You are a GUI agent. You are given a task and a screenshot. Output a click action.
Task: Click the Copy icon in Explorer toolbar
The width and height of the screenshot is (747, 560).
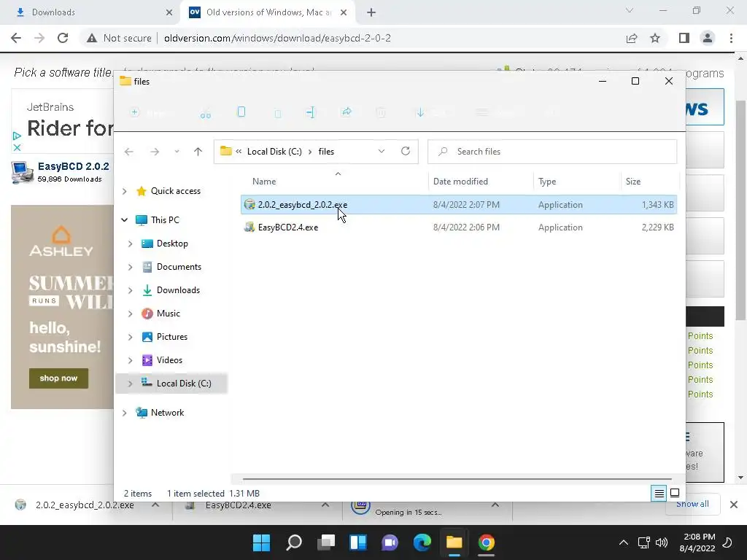[x=241, y=112]
